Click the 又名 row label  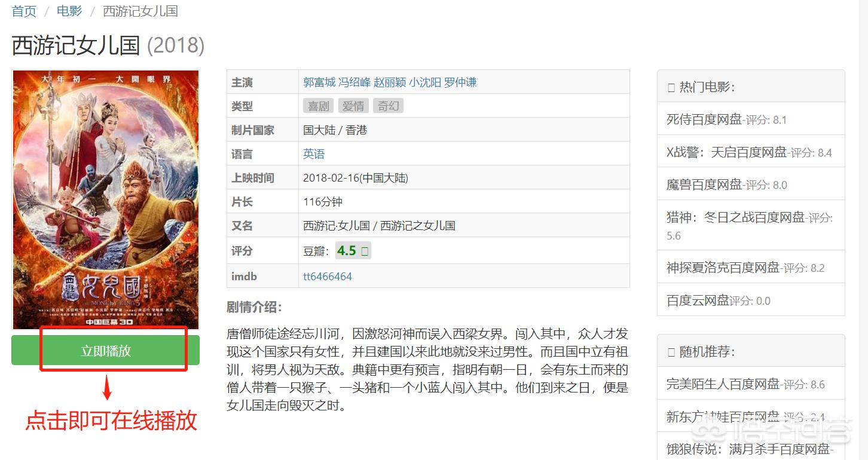coord(242,225)
